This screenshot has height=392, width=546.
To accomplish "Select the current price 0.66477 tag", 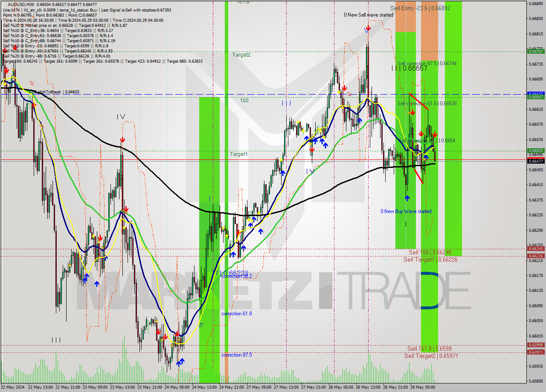I will [x=536, y=161].
